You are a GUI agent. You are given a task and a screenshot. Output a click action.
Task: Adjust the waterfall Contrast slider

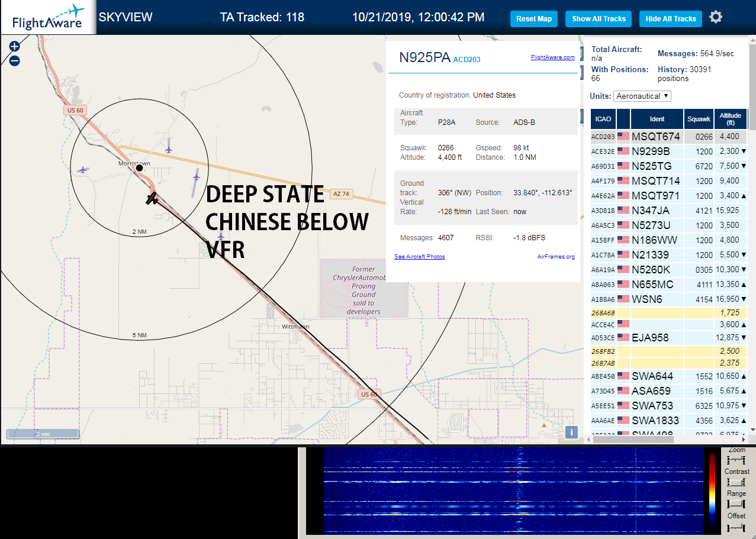(736, 482)
